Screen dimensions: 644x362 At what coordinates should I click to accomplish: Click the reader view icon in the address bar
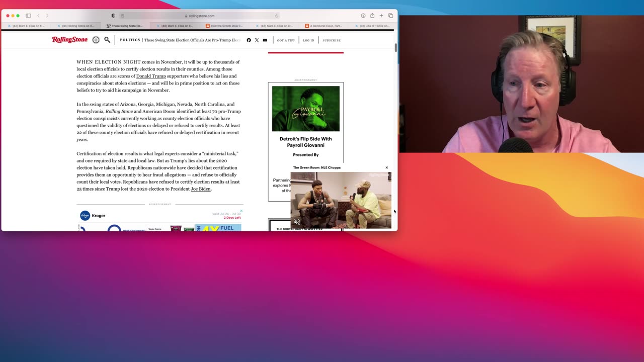[x=123, y=16]
